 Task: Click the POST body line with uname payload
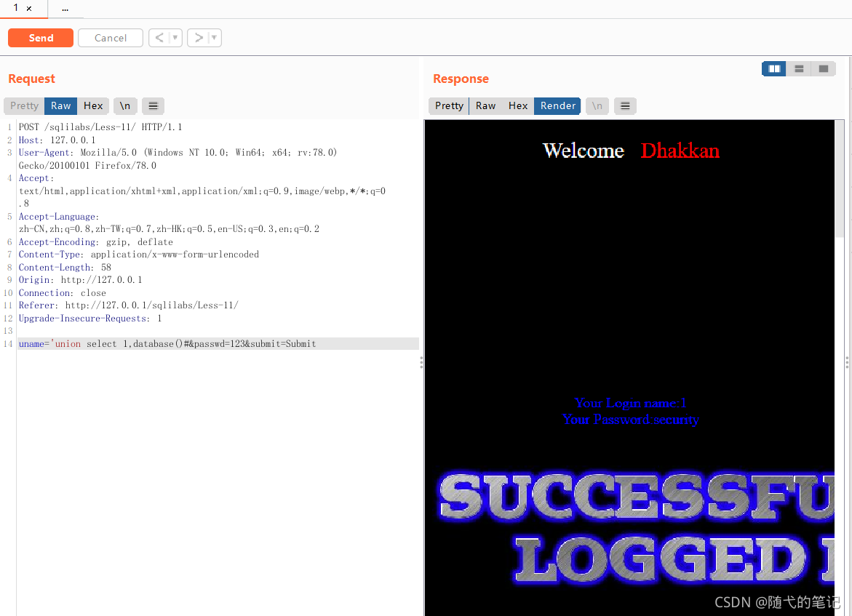click(218, 344)
